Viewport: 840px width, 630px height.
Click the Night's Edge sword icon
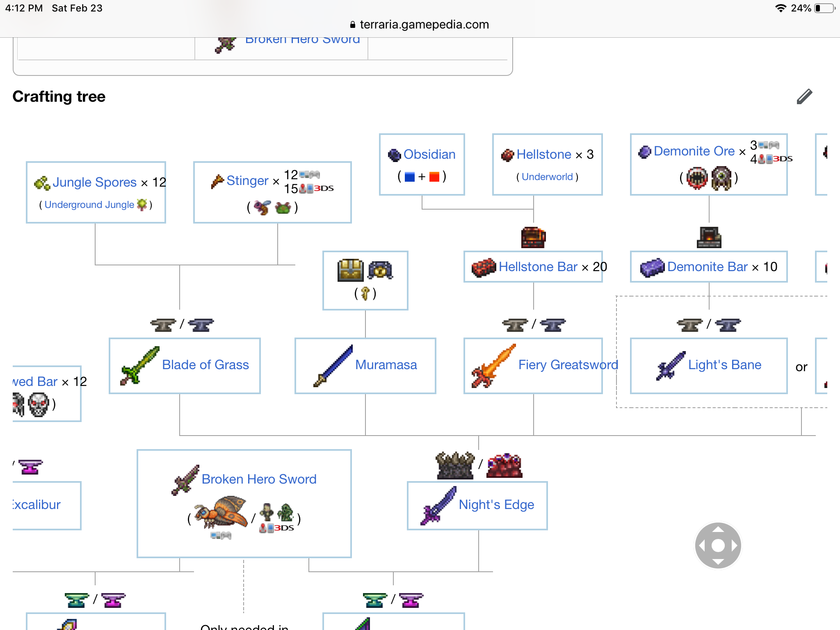point(438,505)
